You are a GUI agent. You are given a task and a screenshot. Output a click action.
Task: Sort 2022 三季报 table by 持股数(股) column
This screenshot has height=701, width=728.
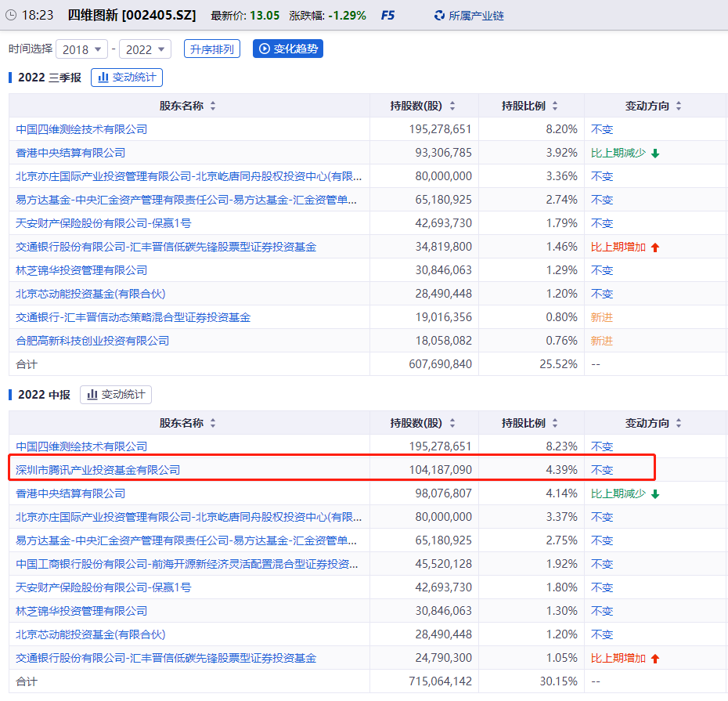tap(452, 106)
